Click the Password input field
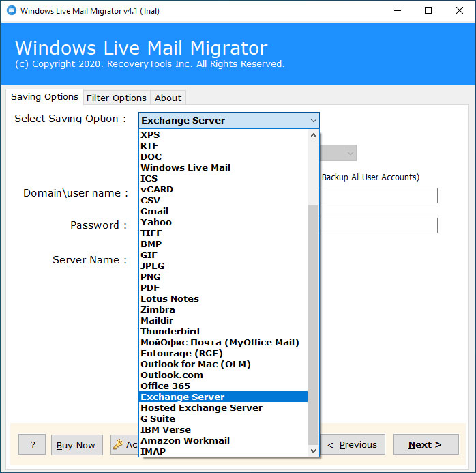 tap(378, 226)
